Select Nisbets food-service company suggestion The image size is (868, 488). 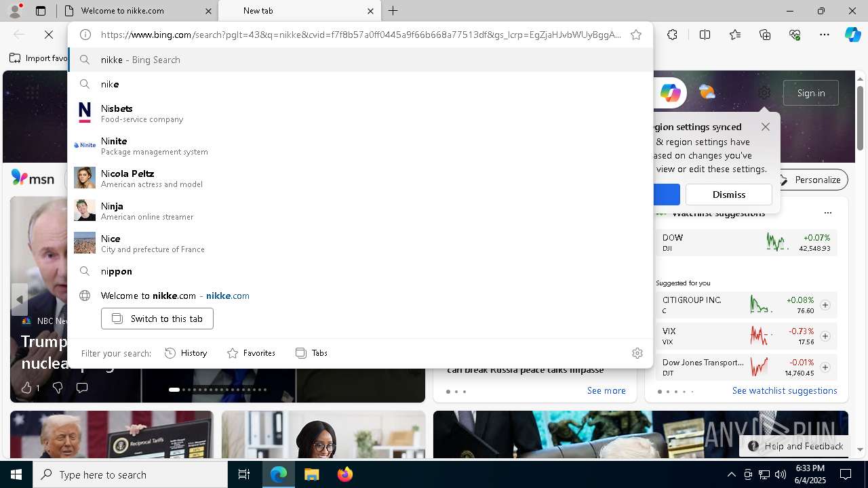[360, 113]
